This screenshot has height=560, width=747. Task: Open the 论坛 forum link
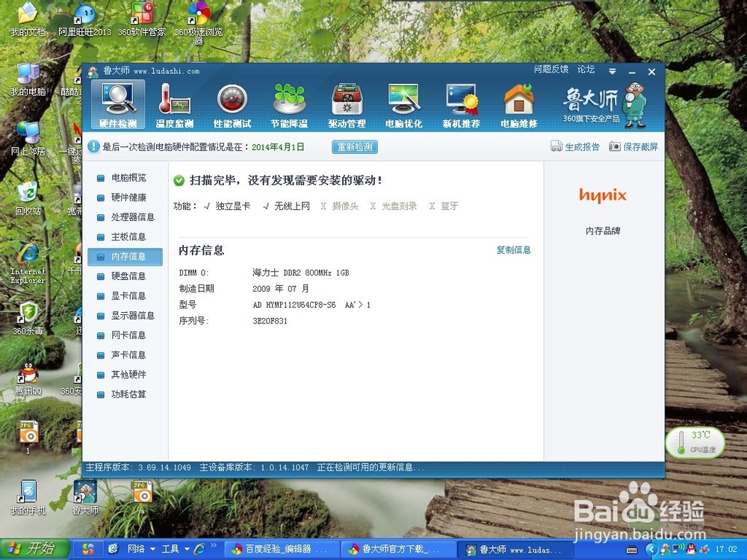point(586,69)
